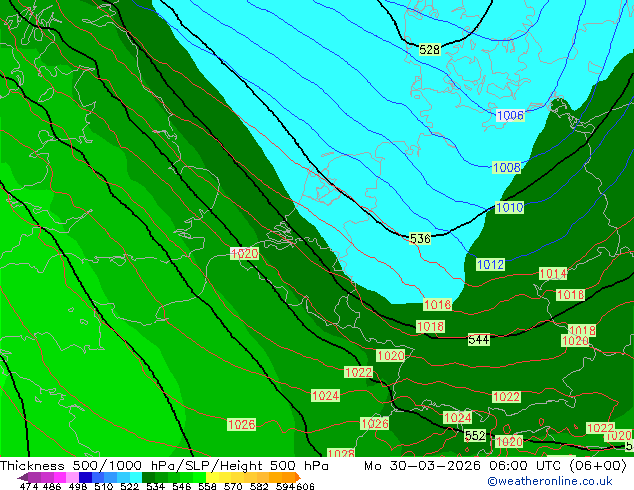634x490 pixels.
Task: Click the map title 'Thickness 500/1000 hPa/SLP/Height 500 hPa'
Action: click(x=164, y=465)
